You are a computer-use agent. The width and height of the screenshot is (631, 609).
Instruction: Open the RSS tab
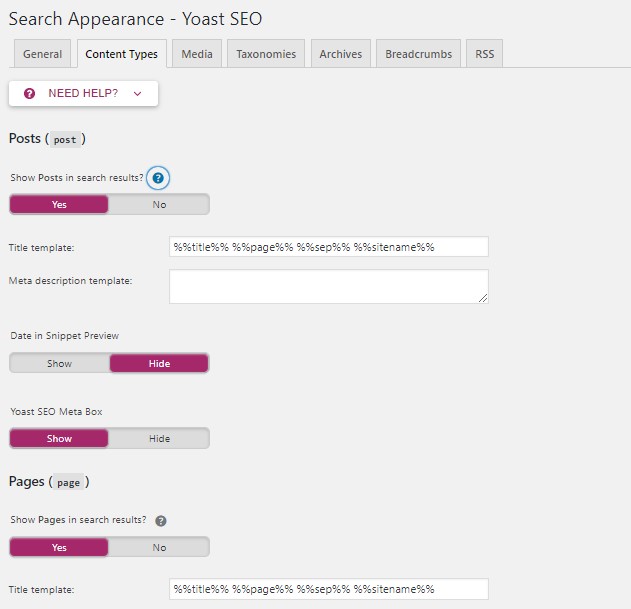(485, 54)
